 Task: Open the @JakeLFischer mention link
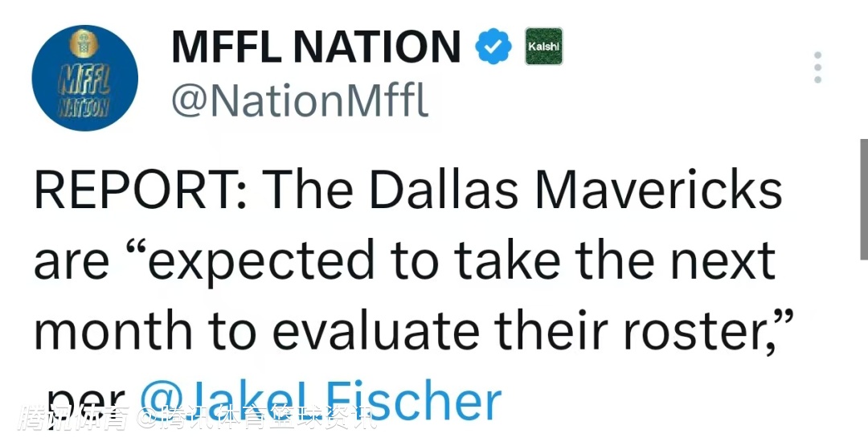(321, 401)
